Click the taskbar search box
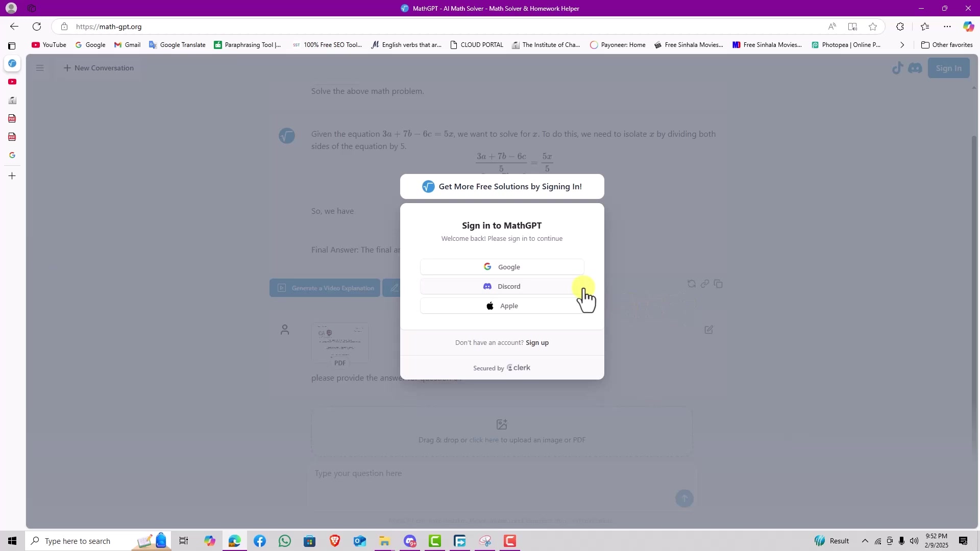 pyautogui.click(x=97, y=541)
